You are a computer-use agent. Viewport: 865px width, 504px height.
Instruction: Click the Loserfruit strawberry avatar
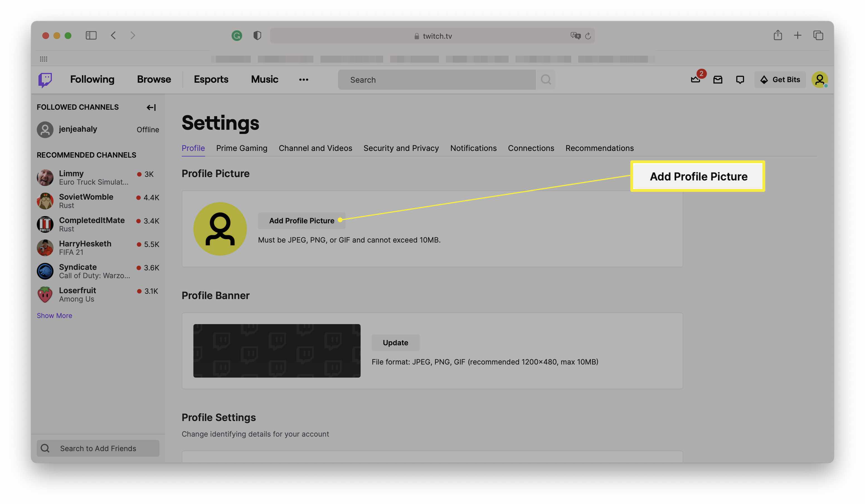[45, 294]
